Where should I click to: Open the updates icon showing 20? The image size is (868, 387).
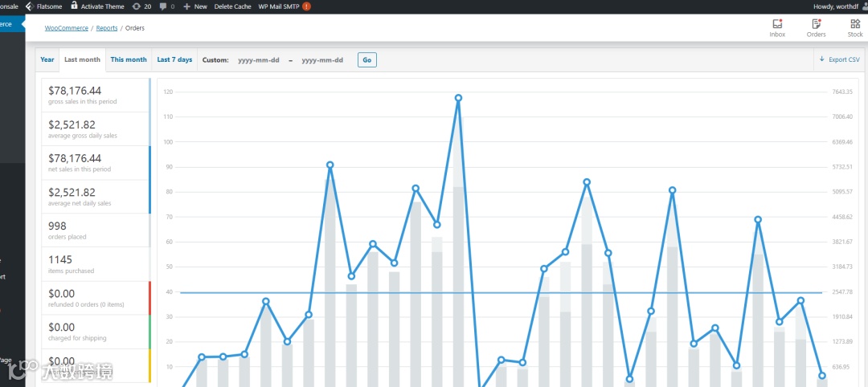click(x=137, y=6)
